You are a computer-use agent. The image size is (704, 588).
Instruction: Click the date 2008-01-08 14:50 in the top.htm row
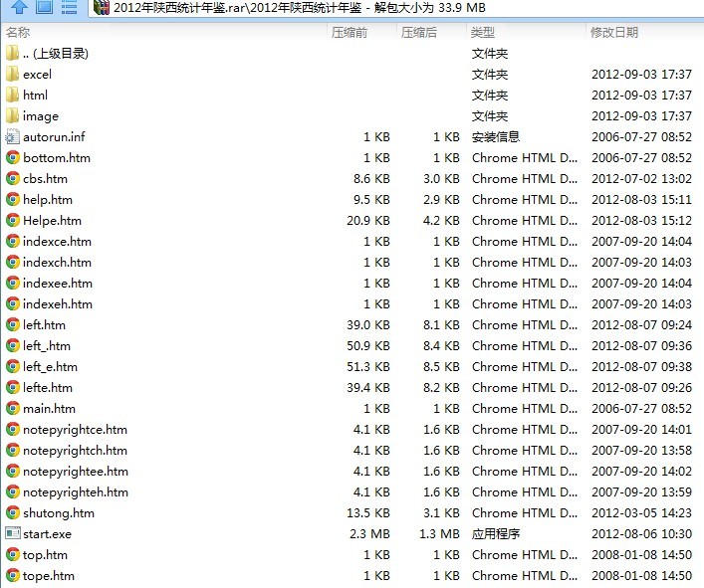tap(641, 554)
